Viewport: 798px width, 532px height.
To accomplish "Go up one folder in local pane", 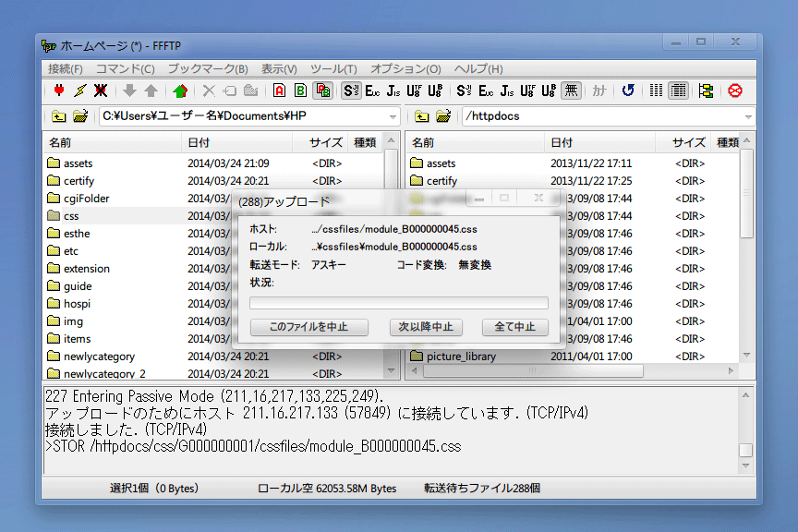I will click(59, 116).
